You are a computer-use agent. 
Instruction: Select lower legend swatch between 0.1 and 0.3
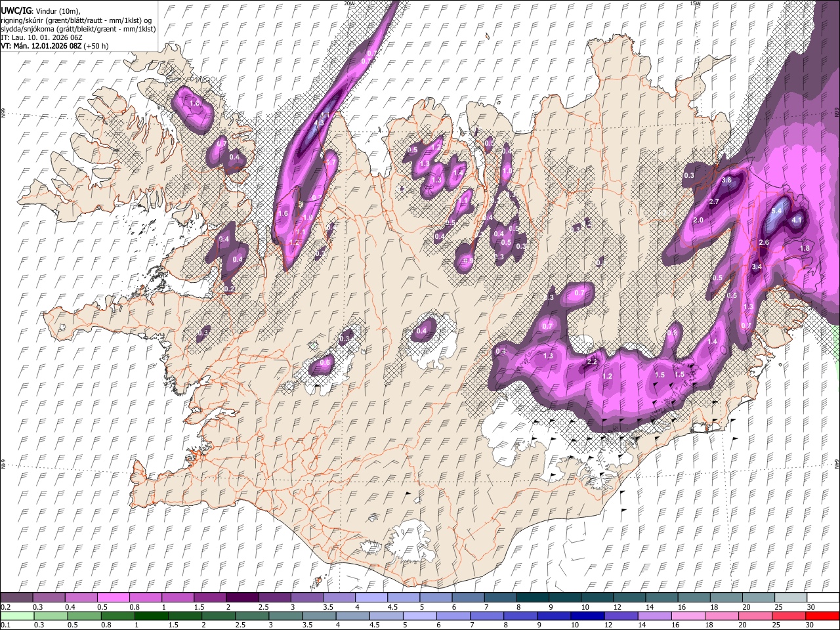point(16,616)
